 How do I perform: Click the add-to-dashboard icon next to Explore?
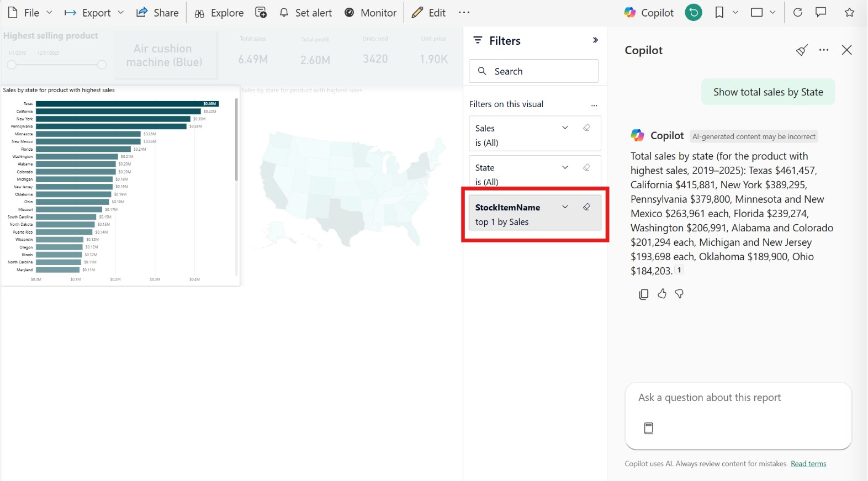click(261, 13)
